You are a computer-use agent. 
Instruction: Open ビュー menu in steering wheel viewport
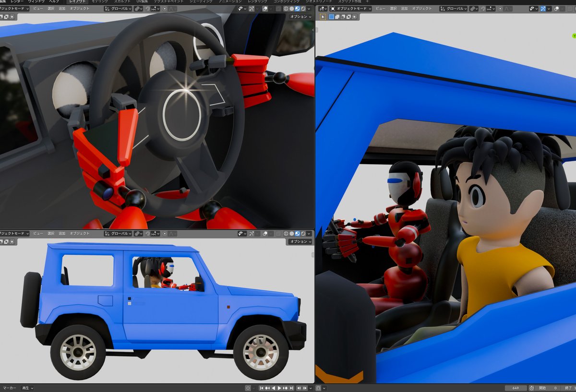38,9
